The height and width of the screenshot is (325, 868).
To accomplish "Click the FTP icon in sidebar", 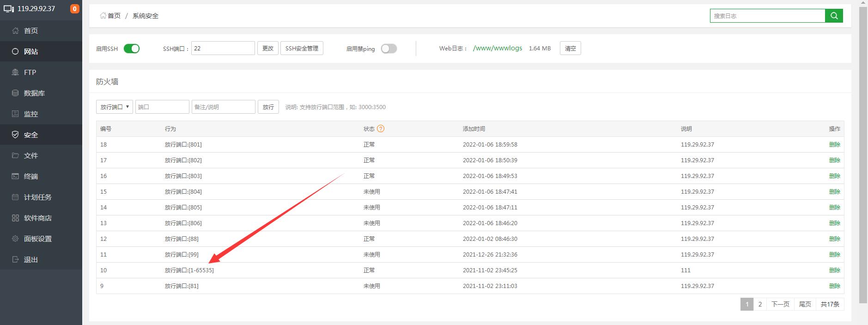I will point(15,72).
